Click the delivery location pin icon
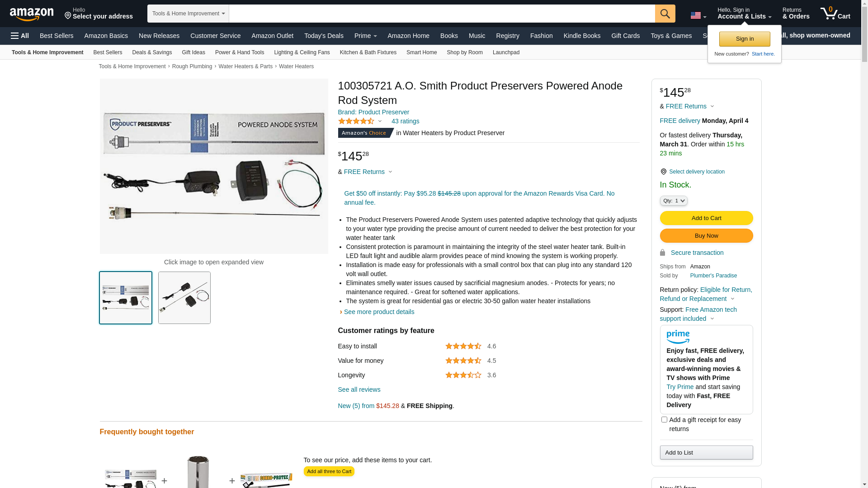 (x=663, y=172)
